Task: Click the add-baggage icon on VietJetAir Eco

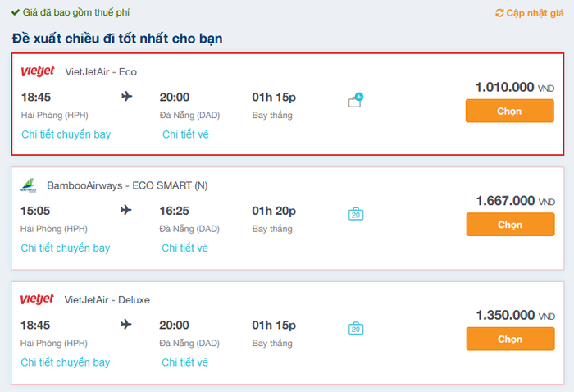Action: [x=355, y=102]
